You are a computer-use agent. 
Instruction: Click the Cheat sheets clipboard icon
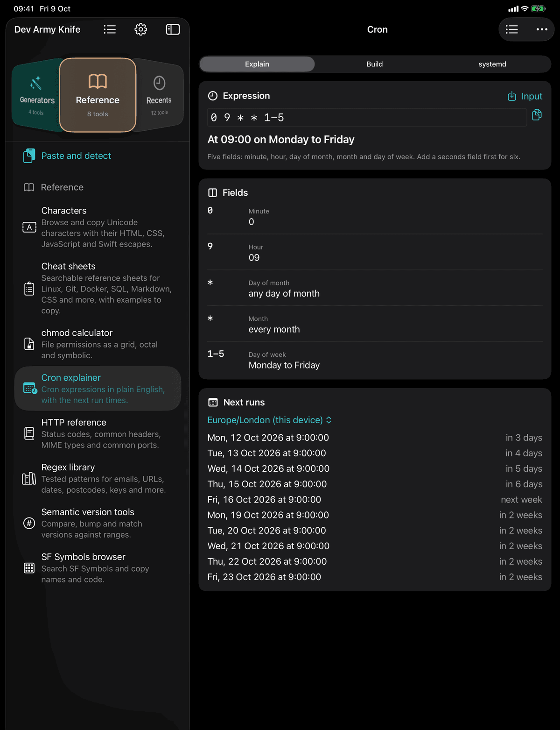[29, 289]
